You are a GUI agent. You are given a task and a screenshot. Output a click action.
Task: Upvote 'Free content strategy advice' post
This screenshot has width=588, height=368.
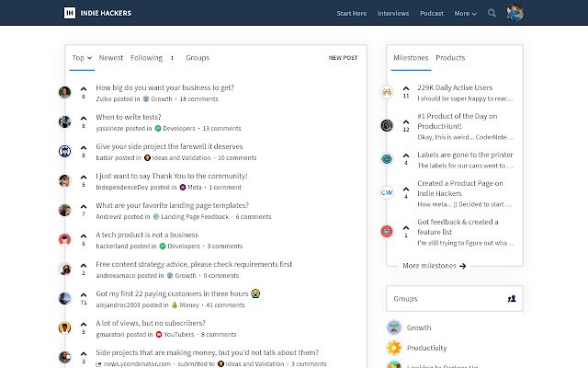coord(84,266)
